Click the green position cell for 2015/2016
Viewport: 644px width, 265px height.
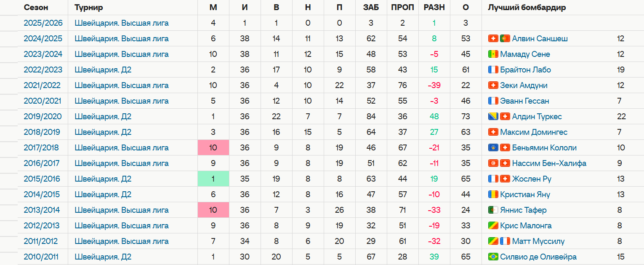213,179
